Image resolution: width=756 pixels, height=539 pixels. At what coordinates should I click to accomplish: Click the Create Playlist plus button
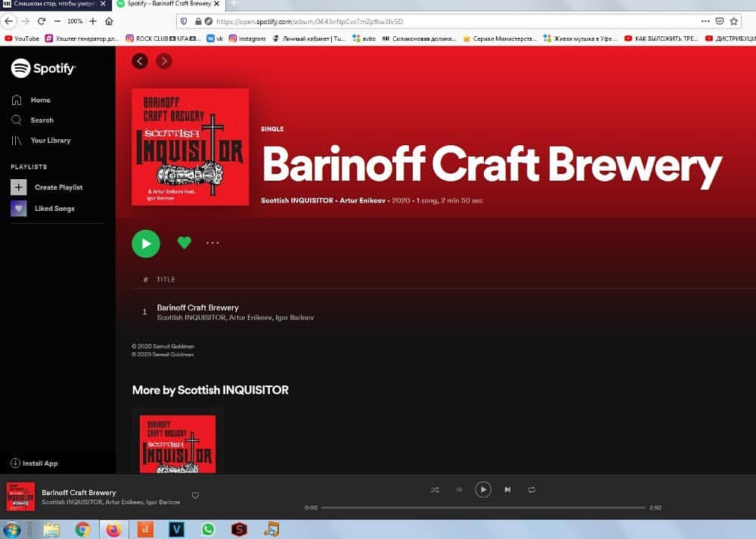[19, 187]
